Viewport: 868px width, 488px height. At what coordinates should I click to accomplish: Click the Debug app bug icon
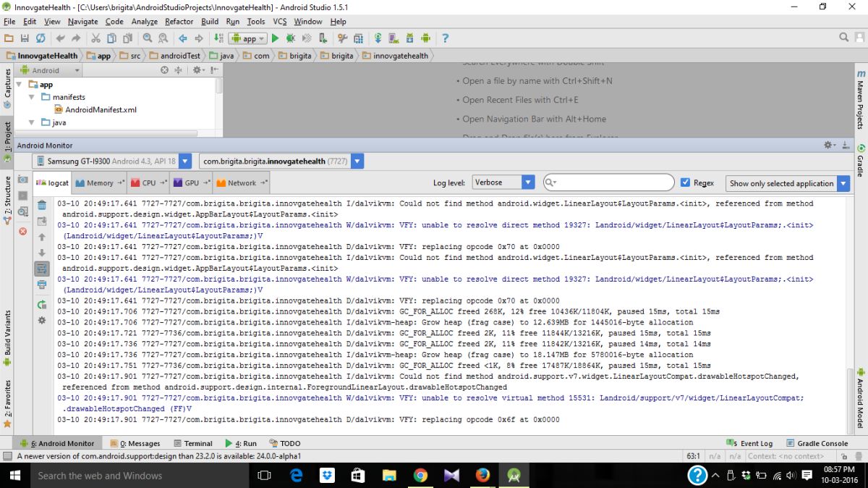[x=291, y=38]
